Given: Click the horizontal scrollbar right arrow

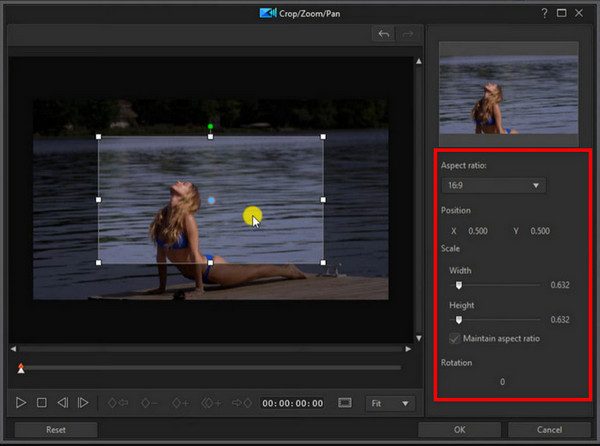Looking at the screenshot, I should click(x=408, y=349).
